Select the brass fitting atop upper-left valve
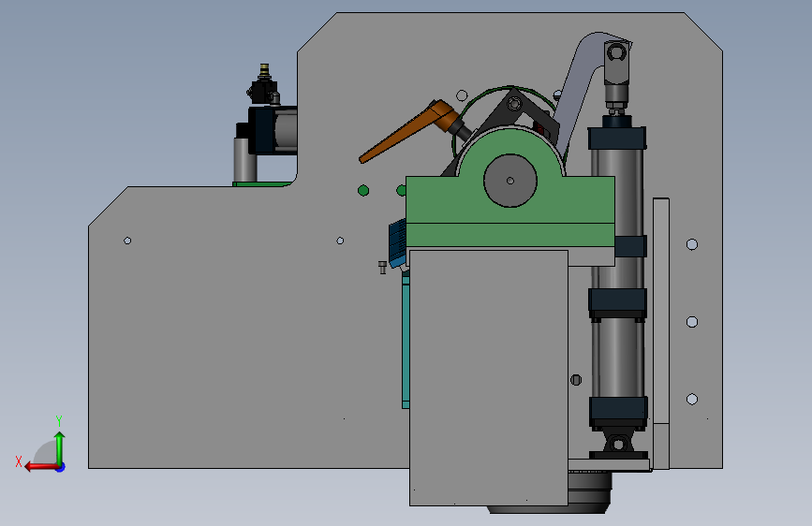The height and width of the screenshot is (526, 812). pos(265,71)
